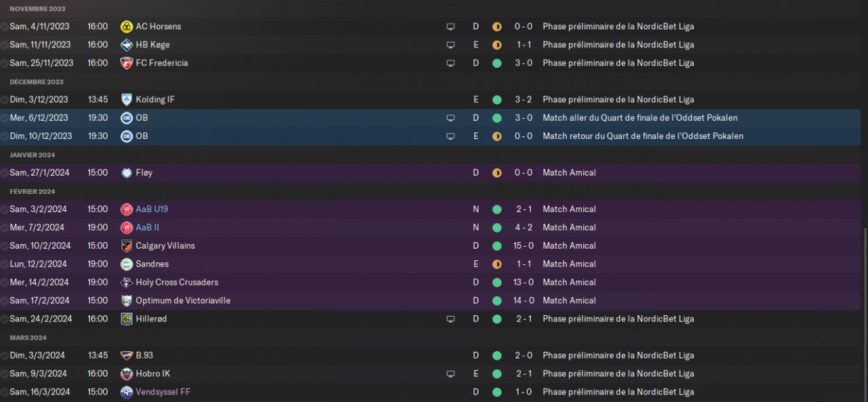Screen dimensions: 868x402
Task: Toggle the check circle next to Sam, 24/2/2024
Action: (x=5, y=319)
